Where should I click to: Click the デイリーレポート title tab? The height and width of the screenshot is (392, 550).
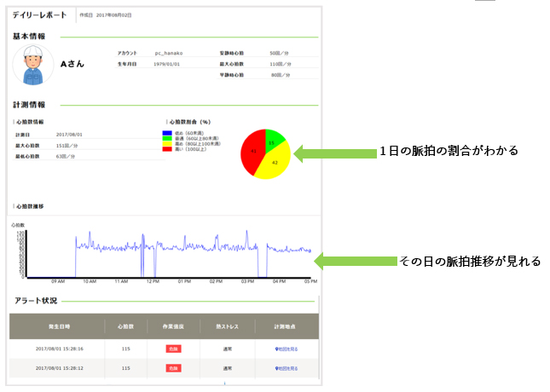tap(40, 15)
